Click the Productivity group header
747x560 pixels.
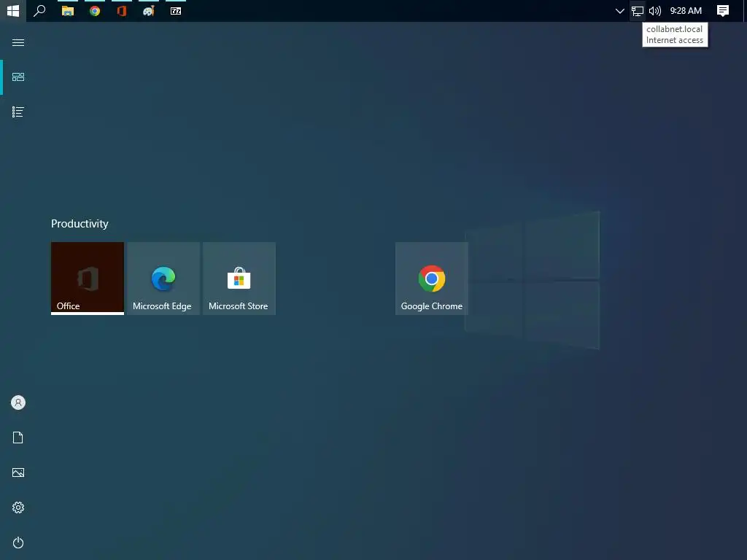[x=80, y=223]
